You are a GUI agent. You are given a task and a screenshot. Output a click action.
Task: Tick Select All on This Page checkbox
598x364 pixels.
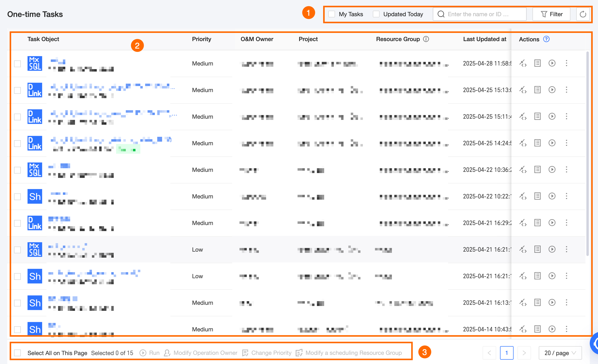(x=17, y=353)
